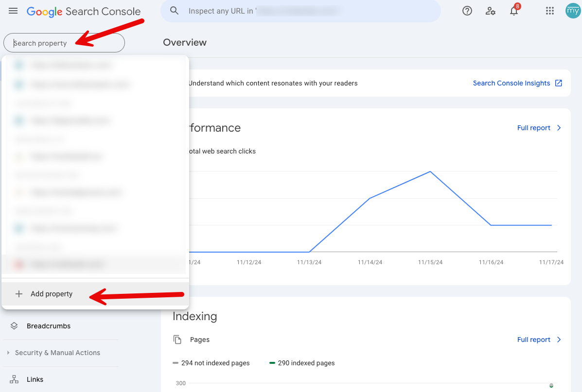This screenshot has width=582, height=392.
Task: Click Add property in dropdown
Action: pos(95,294)
